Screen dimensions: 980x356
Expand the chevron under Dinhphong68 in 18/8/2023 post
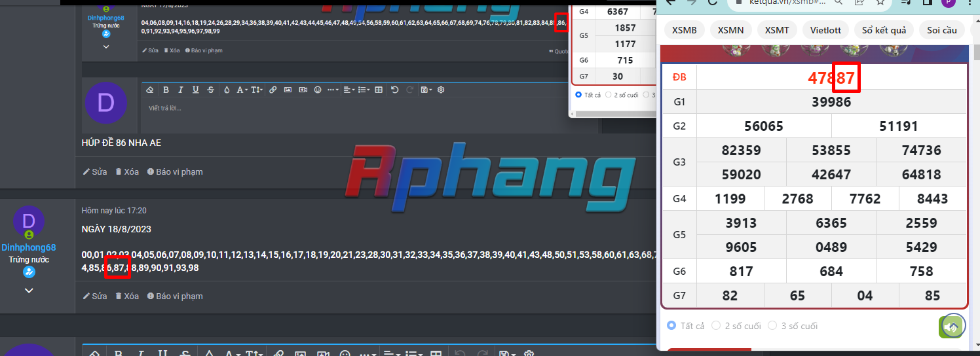[29, 290]
